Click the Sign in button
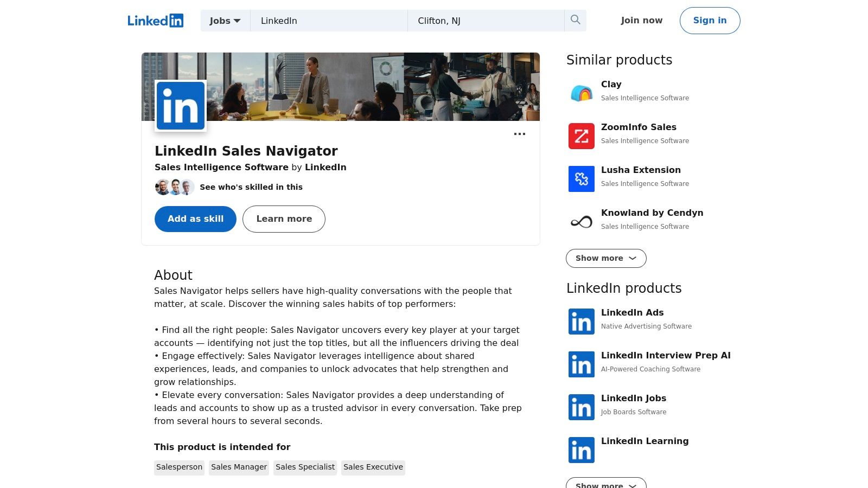 click(x=710, y=21)
